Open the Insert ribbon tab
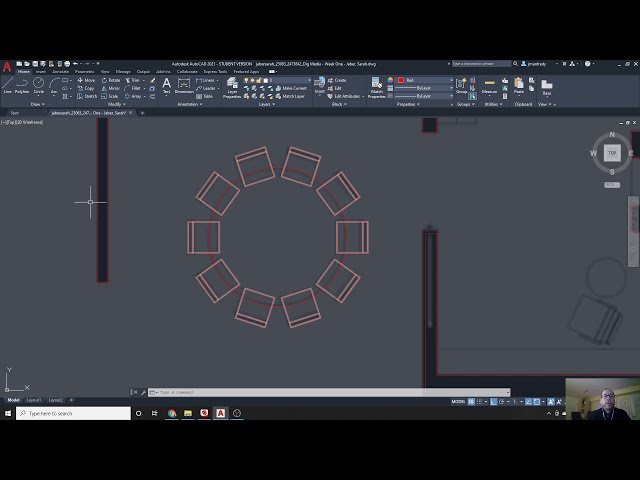Image resolution: width=640 pixels, height=480 pixels. (x=41, y=71)
